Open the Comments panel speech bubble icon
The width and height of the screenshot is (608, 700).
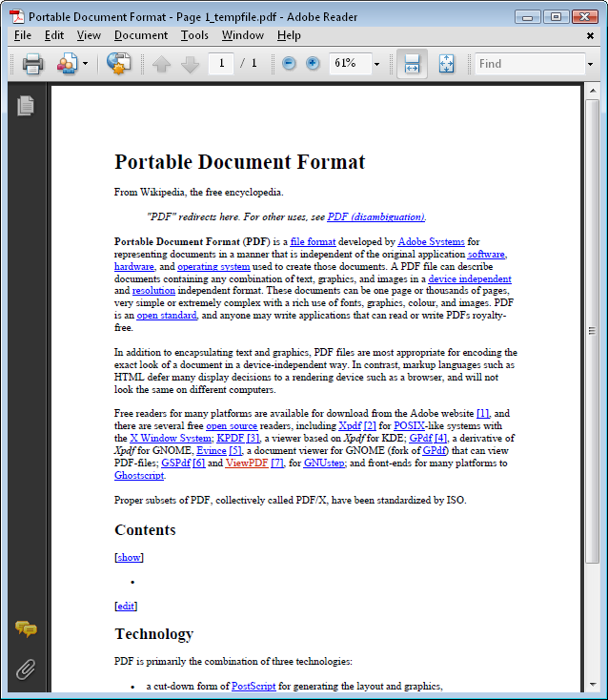(26, 628)
